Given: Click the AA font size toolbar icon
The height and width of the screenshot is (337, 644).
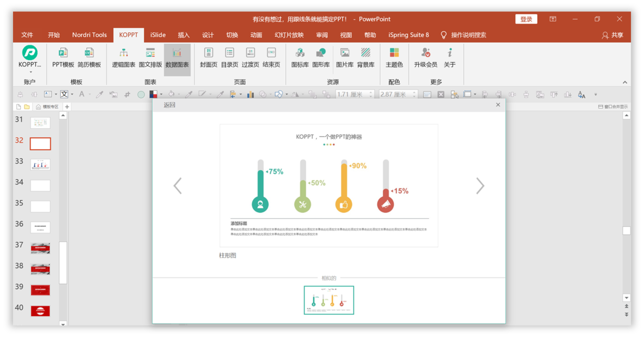Looking at the screenshot, I should (582, 95).
